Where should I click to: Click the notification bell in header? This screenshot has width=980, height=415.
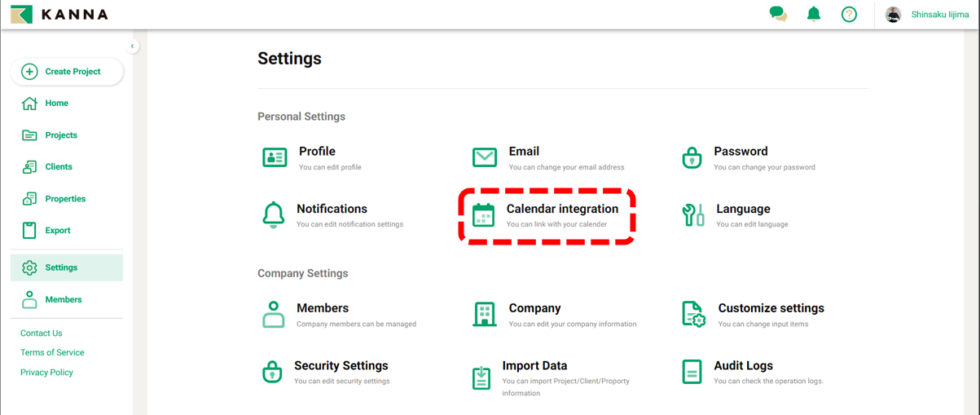point(813,14)
